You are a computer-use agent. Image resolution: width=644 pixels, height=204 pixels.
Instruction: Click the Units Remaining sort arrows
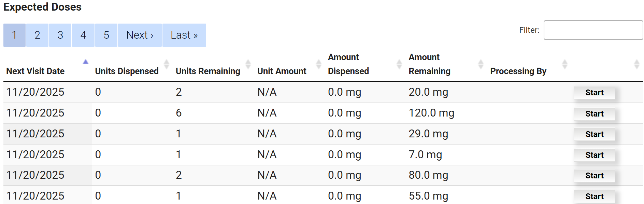tap(248, 64)
